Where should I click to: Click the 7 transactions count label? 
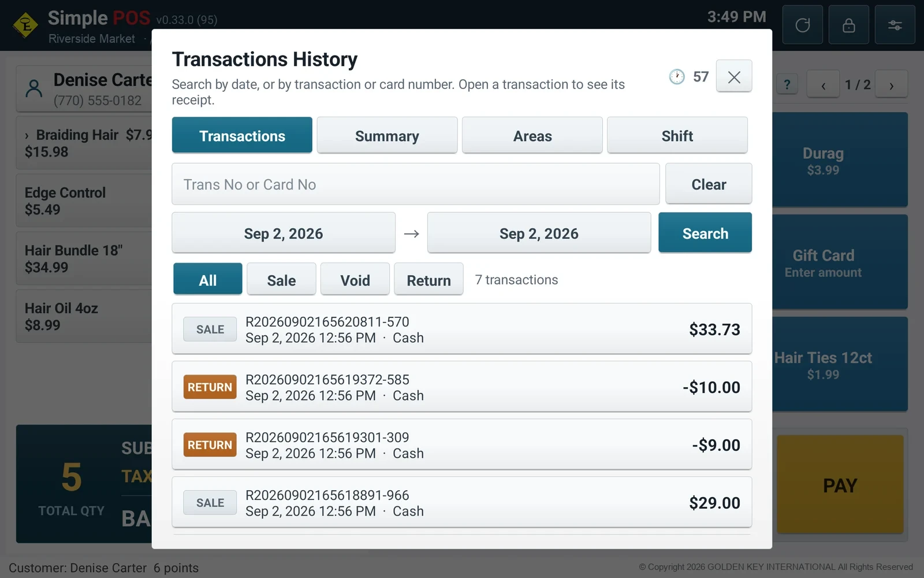click(x=516, y=280)
